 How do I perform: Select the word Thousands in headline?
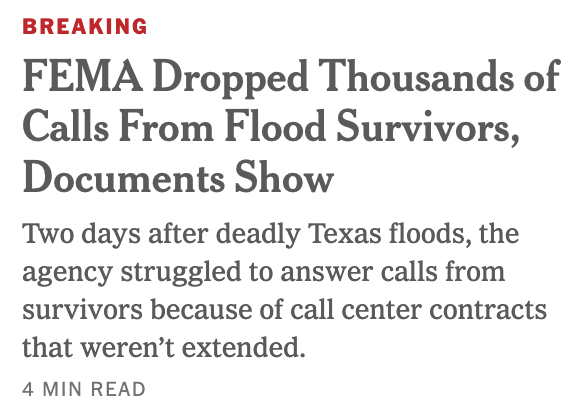pyautogui.click(x=416, y=76)
